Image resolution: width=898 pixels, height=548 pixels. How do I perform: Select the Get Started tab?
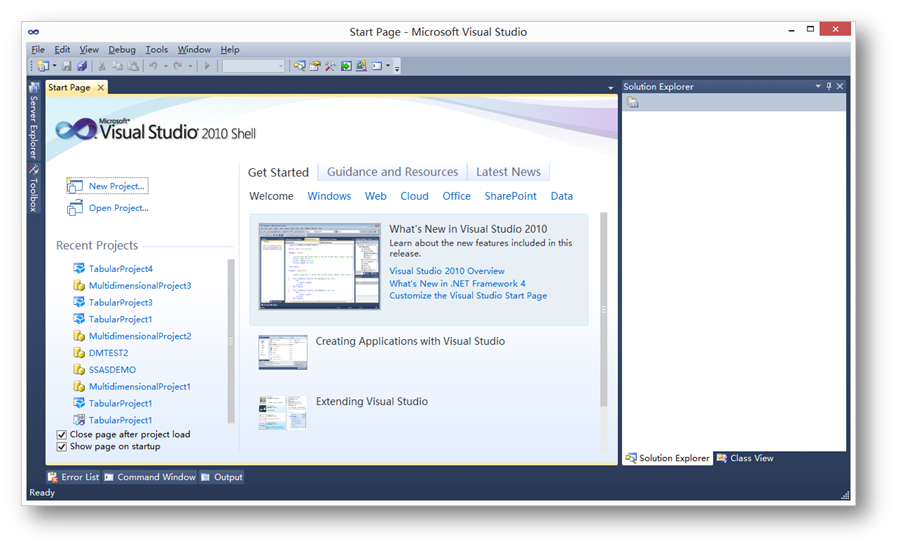click(x=278, y=172)
